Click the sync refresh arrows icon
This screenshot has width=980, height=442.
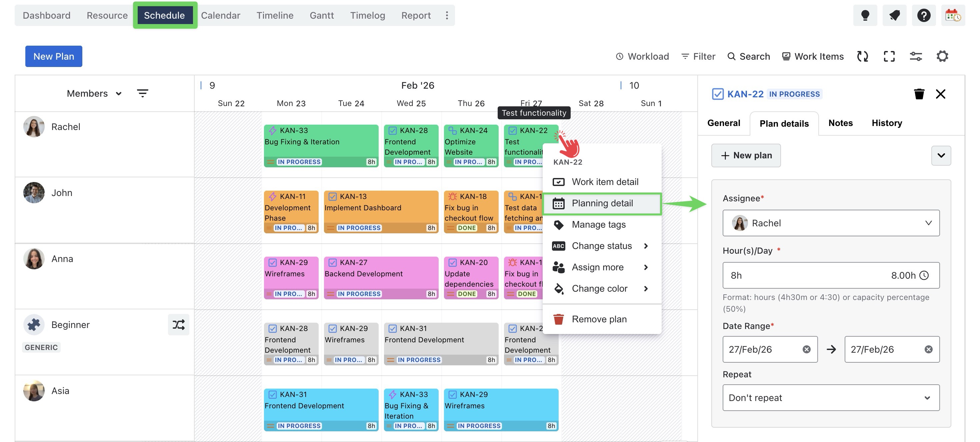862,57
